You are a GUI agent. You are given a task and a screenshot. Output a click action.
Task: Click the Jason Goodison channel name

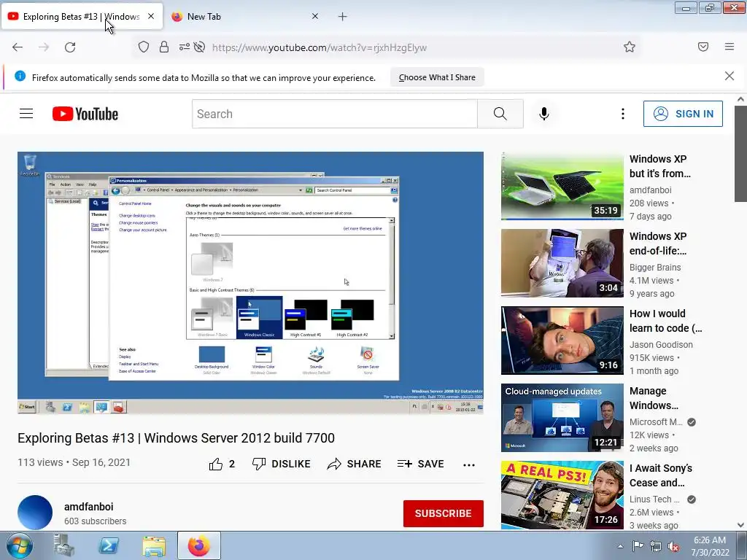[661, 344]
